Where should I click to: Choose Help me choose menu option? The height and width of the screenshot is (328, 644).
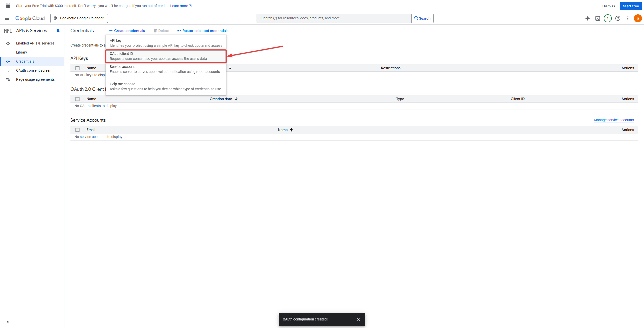pos(166,86)
